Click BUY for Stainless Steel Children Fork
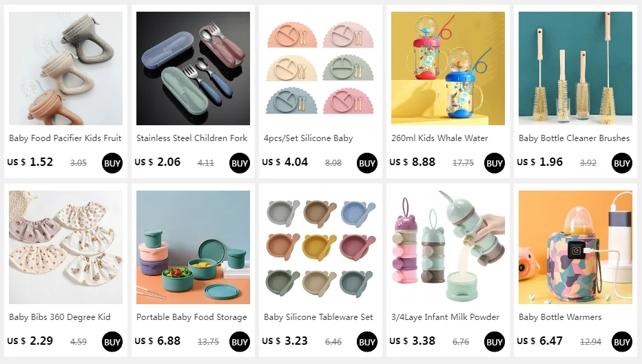The image size is (642, 364). coord(240,163)
